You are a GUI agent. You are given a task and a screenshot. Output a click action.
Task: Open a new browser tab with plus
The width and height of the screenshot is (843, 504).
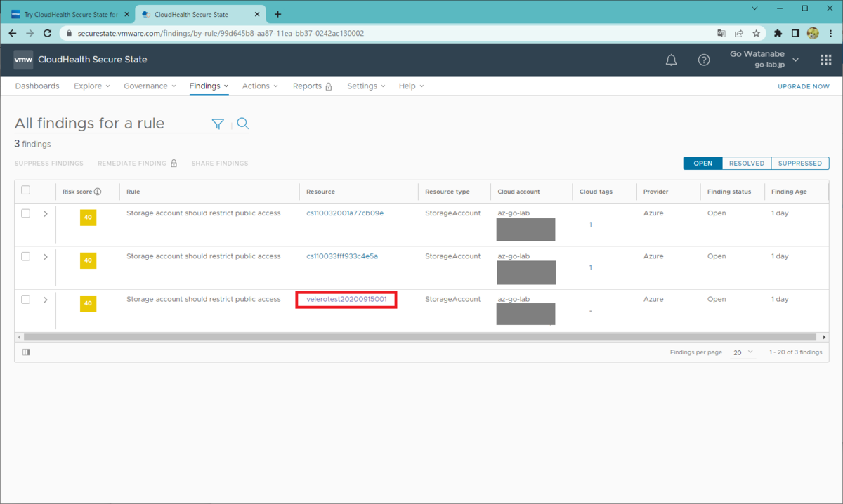pos(278,14)
